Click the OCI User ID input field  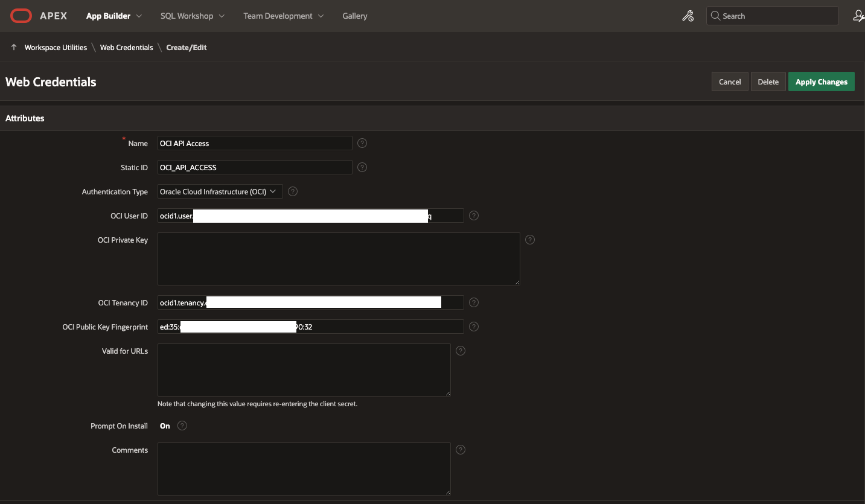point(311,215)
